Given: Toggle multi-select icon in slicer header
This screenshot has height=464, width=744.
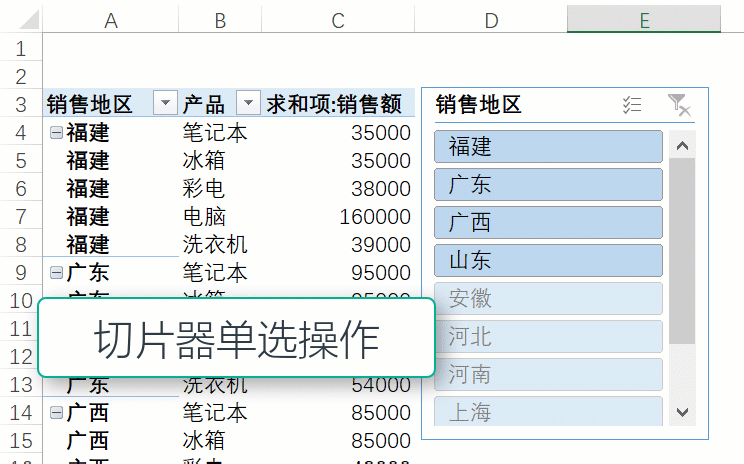Looking at the screenshot, I should point(632,105).
